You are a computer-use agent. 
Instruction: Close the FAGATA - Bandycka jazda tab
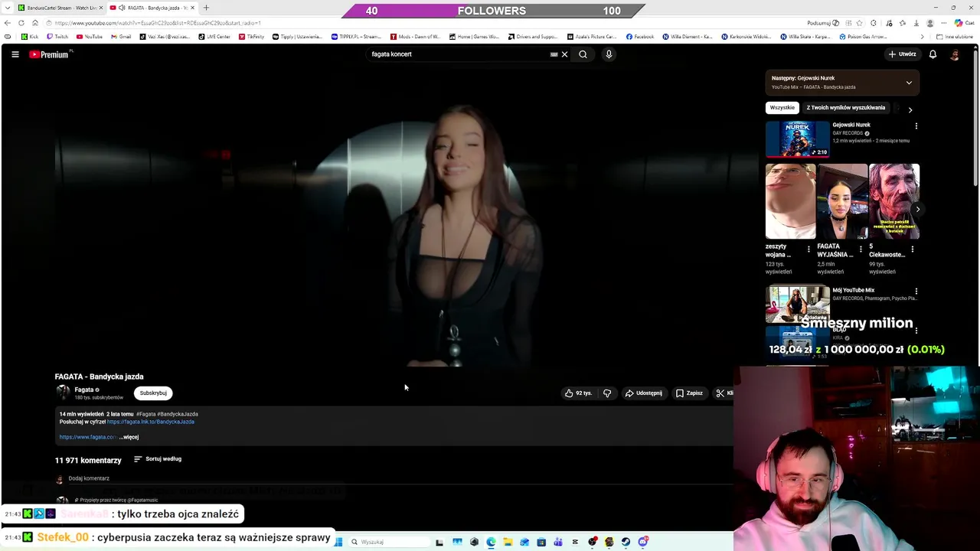[193, 8]
